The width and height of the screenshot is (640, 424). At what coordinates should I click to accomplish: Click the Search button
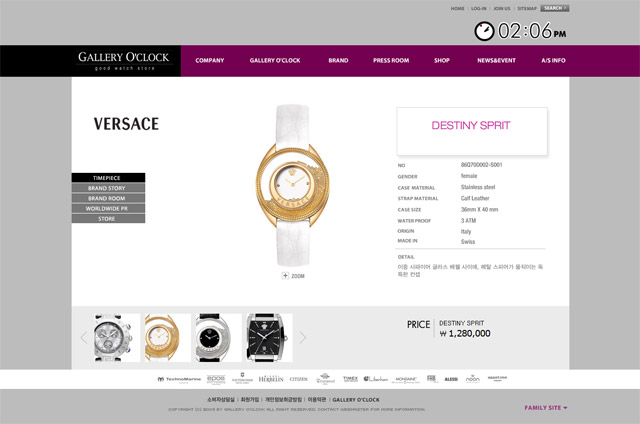click(555, 8)
